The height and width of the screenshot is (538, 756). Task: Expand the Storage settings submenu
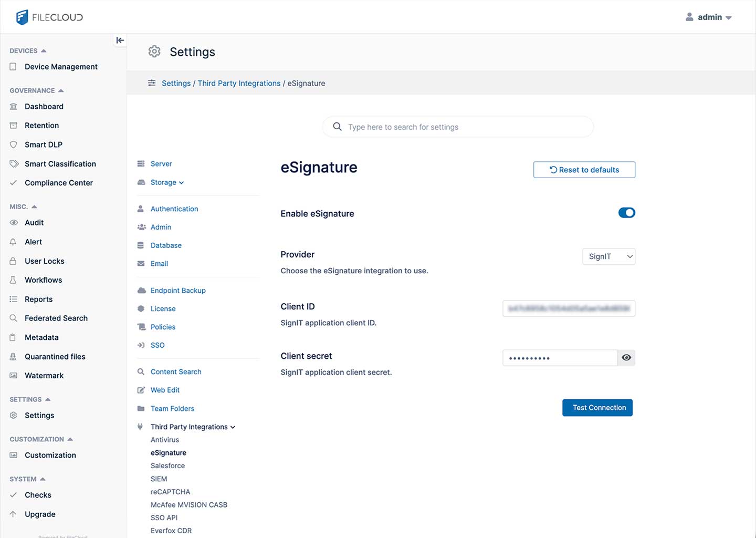181,183
